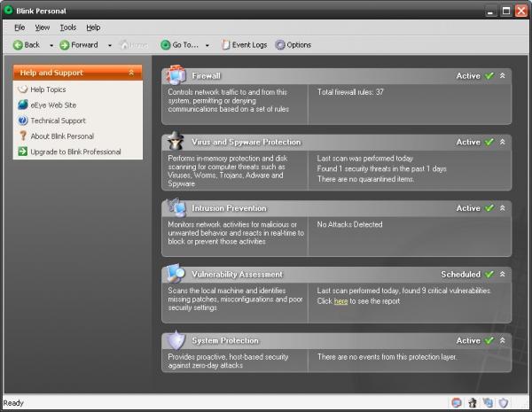This screenshot has width=532, height=412.
Task: Click the Firewall section title
Action: pos(207,75)
